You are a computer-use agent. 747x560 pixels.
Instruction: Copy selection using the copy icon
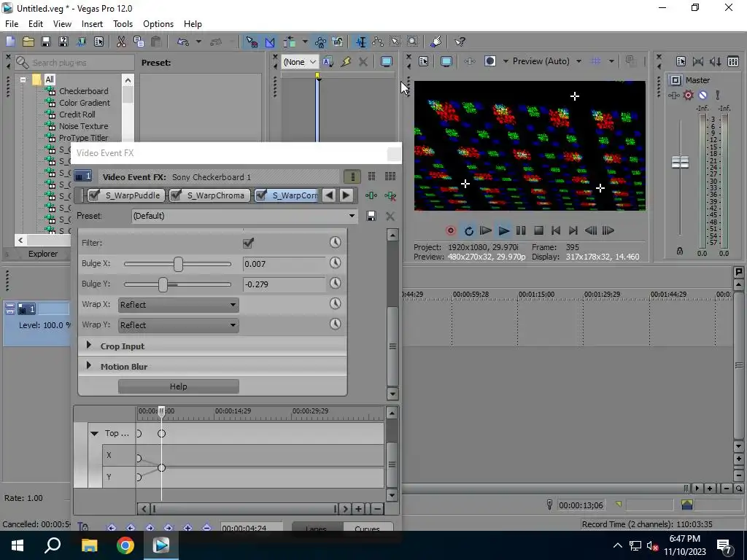(x=139, y=42)
